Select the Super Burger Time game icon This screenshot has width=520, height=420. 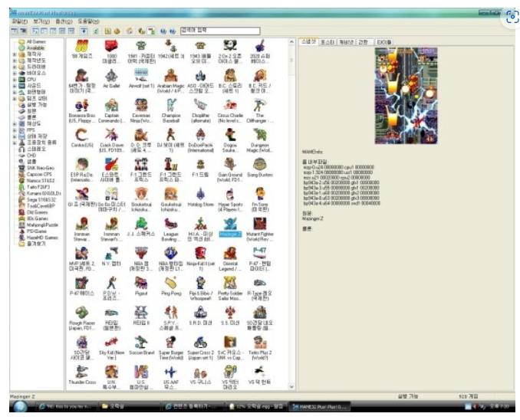(x=171, y=348)
